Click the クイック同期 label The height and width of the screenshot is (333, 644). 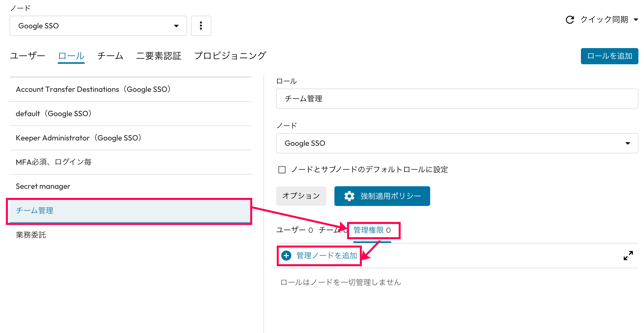pos(604,20)
